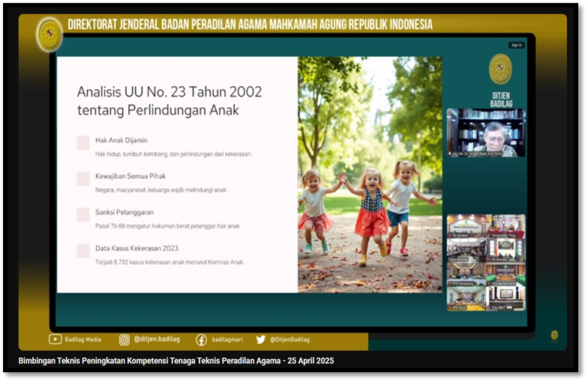Click the Instagram icon beside @ditjen.badilag
This screenshot has height=382, width=588.
(x=124, y=339)
